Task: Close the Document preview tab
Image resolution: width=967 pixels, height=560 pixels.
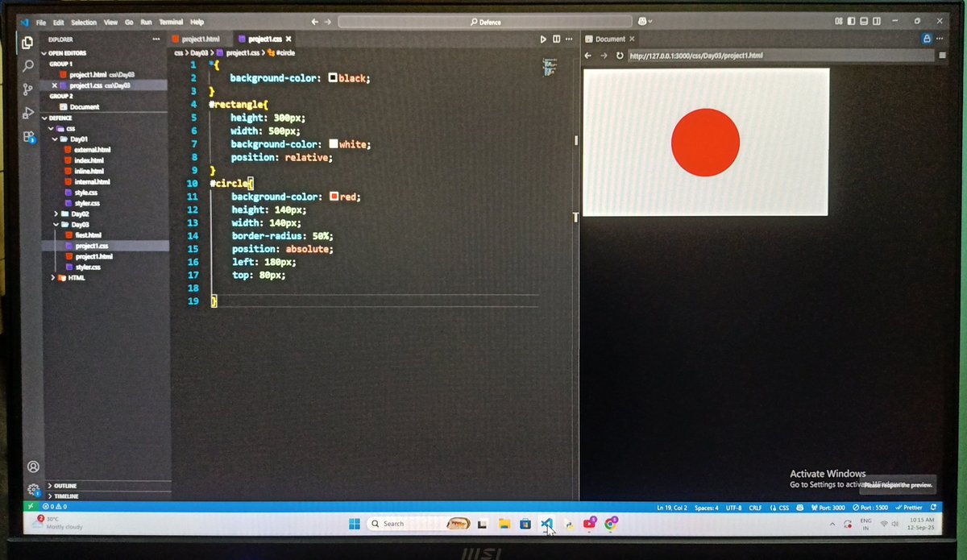Action: click(x=633, y=39)
